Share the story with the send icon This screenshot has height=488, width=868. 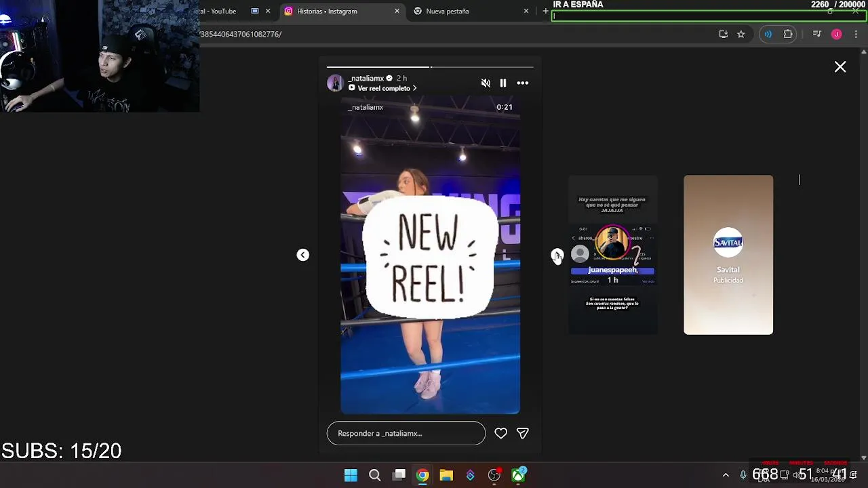[x=523, y=433]
